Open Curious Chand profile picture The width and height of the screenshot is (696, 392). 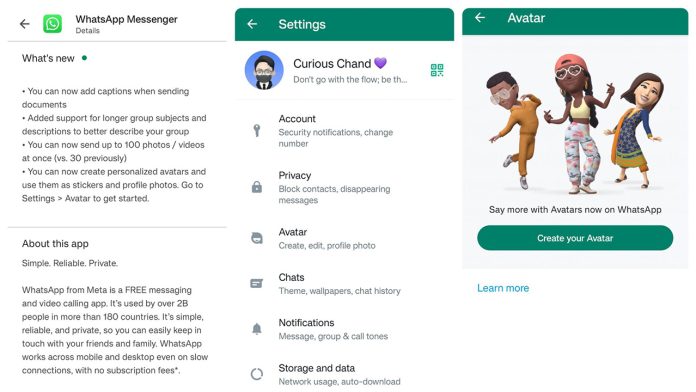pos(264,70)
